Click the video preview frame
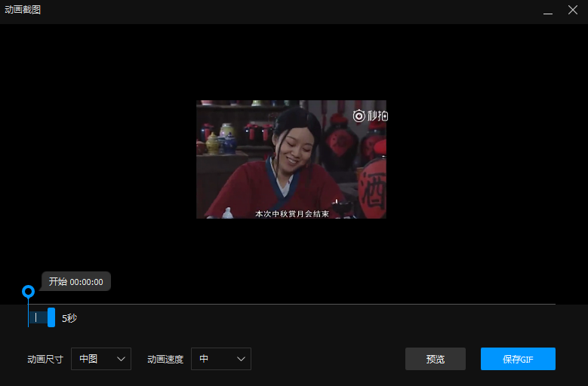 291,159
